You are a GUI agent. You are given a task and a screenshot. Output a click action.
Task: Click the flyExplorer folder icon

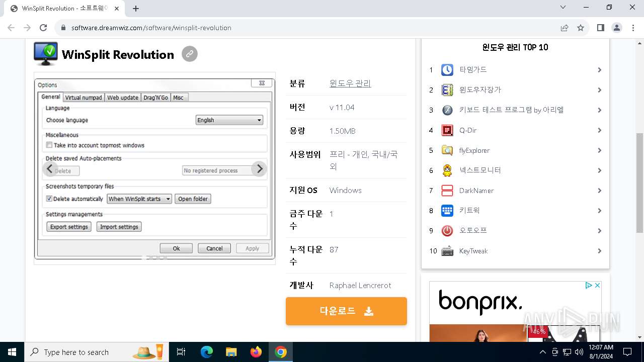[x=447, y=150]
